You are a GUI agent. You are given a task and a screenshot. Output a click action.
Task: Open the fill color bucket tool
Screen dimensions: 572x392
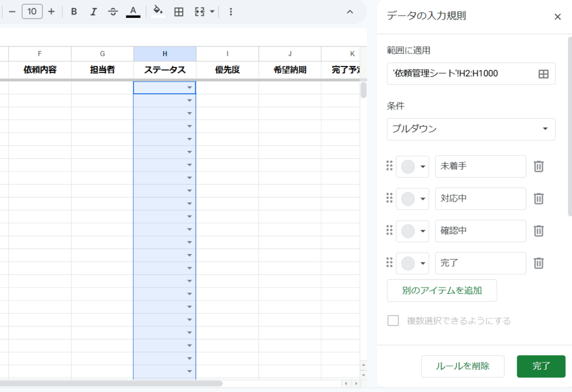click(x=158, y=11)
